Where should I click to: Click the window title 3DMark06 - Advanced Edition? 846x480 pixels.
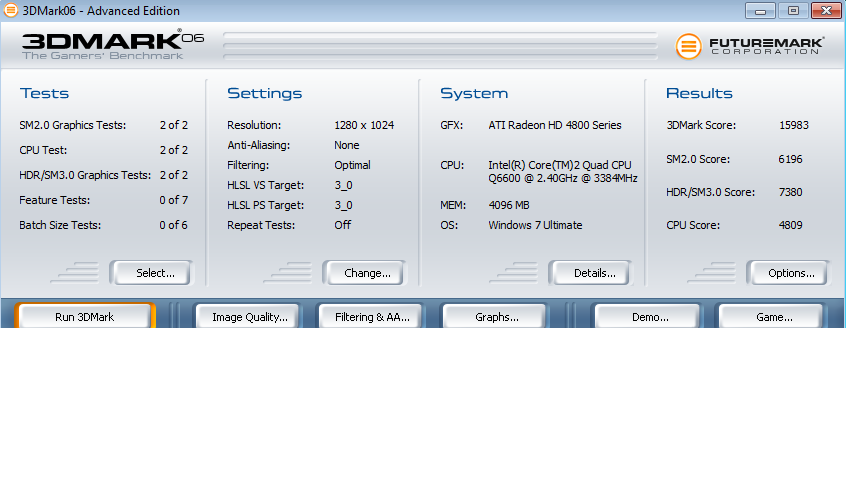pos(101,11)
